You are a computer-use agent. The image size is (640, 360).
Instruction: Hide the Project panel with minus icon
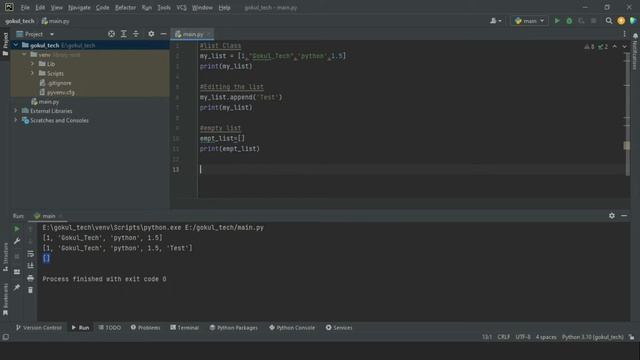pos(163,34)
